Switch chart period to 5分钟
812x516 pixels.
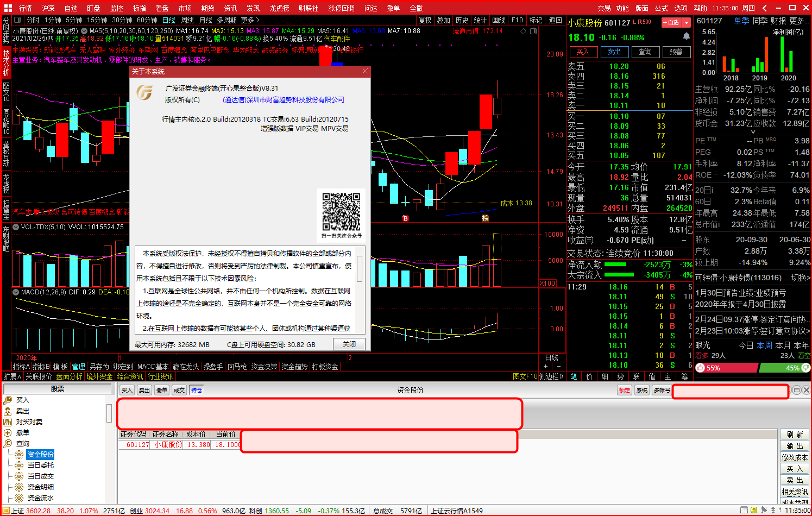[74, 20]
